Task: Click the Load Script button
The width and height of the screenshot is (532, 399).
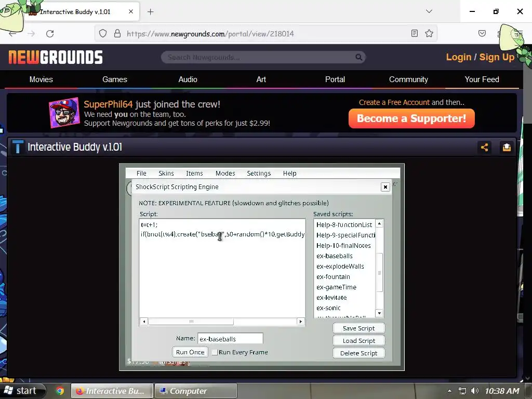Action: pyautogui.click(x=358, y=341)
